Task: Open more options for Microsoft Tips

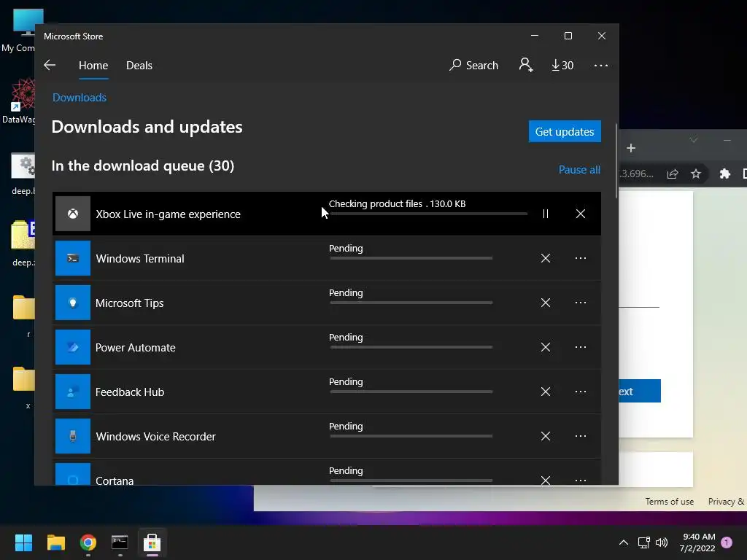Action: pos(580,303)
